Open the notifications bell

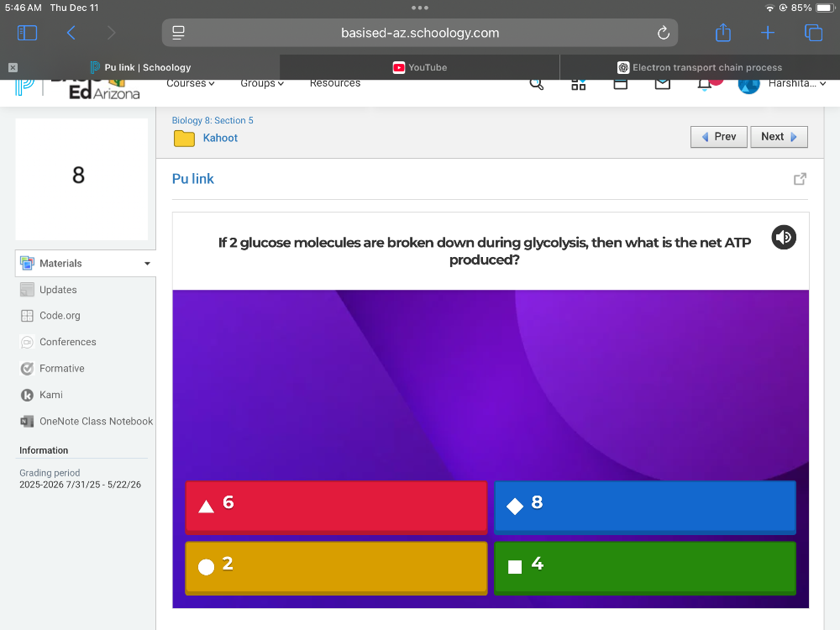[x=704, y=83]
